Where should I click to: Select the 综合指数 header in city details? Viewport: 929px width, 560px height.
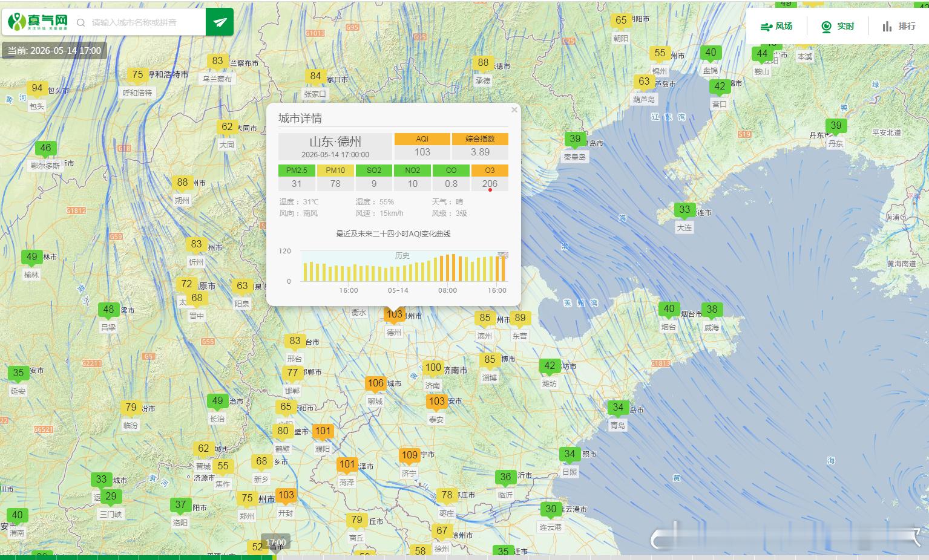click(x=481, y=139)
